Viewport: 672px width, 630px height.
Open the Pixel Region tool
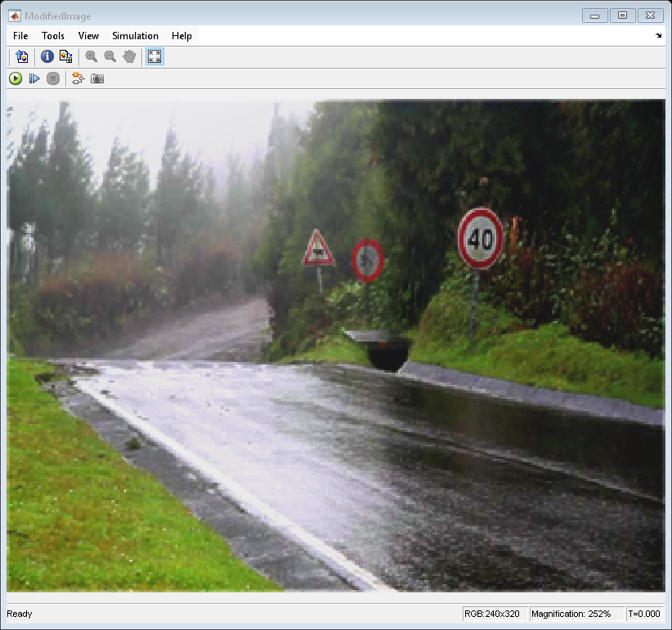click(x=65, y=56)
